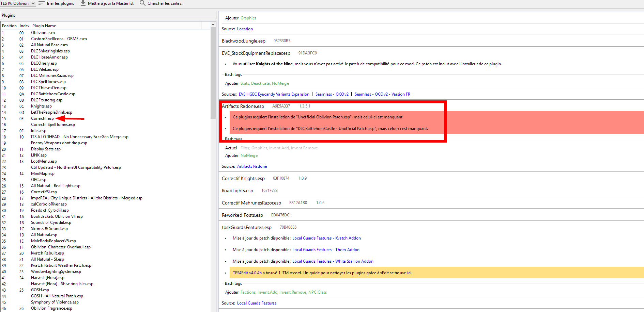Click the Plugin Name column header
644x312 pixels.
44,26
